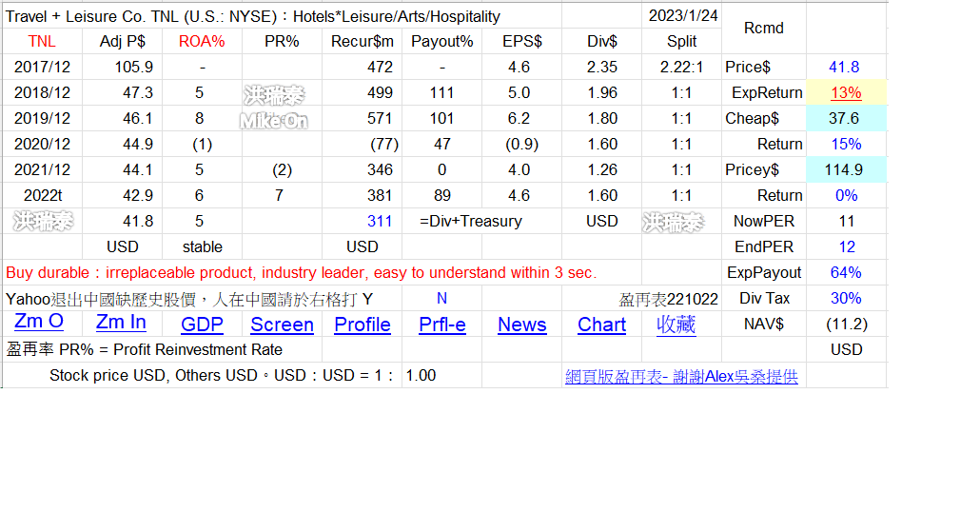The image size is (980, 512).
Task: Select the Rcmd header cell
Action: pyautogui.click(x=764, y=29)
